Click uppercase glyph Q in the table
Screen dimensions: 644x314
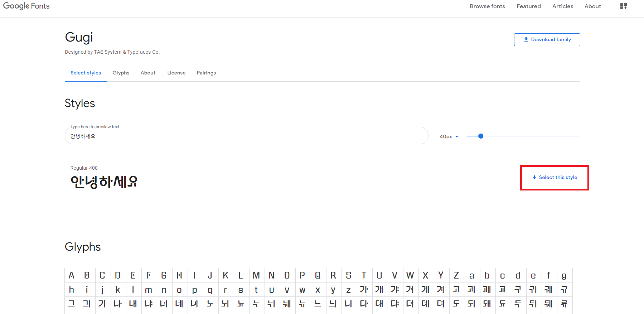[318, 275]
